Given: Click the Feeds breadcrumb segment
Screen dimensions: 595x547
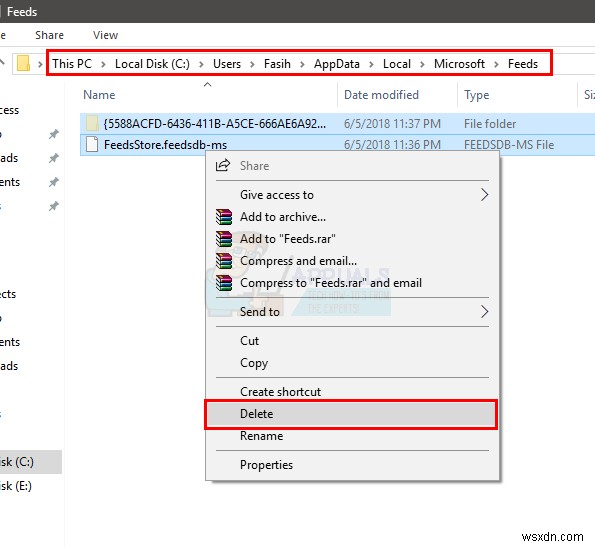Looking at the screenshot, I should coord(523,64).
